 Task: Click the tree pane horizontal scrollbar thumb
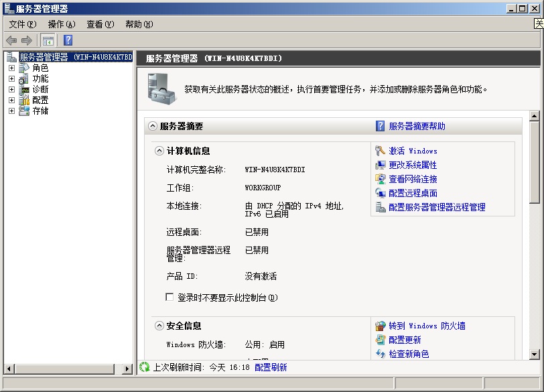pos(64,369)
